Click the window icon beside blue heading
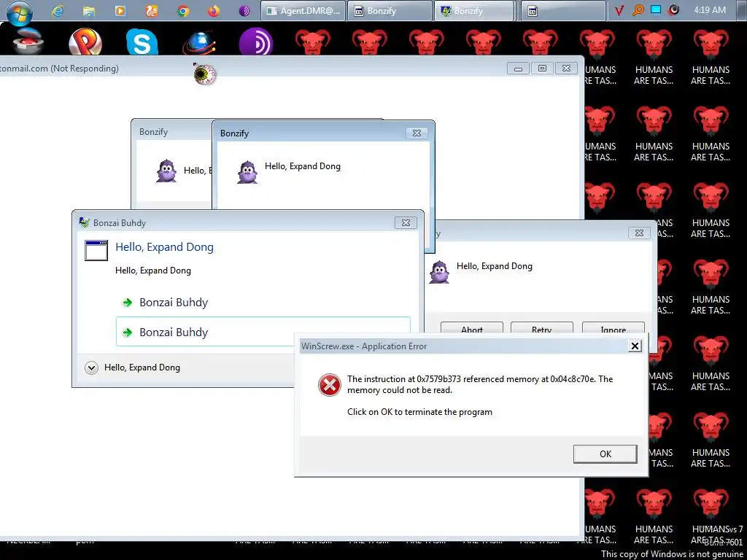The width and height of the screenshot is (747, 560). [x=96, y=251]
